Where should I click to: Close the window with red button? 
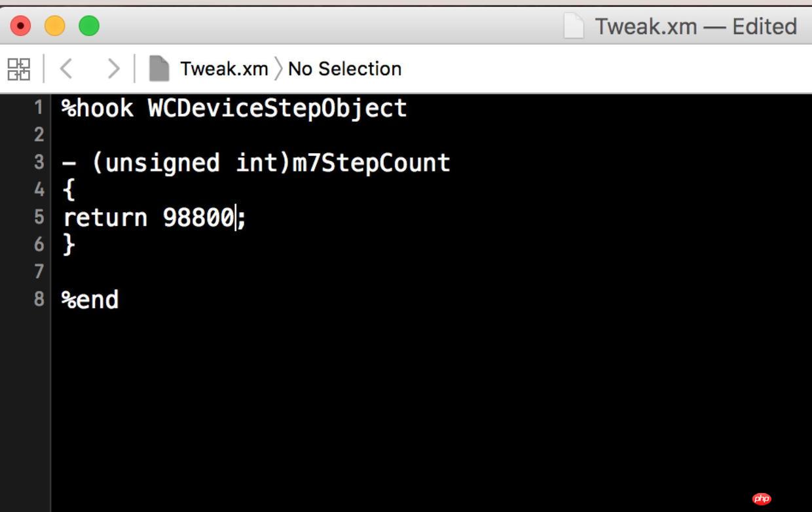[x=21, y=26]
